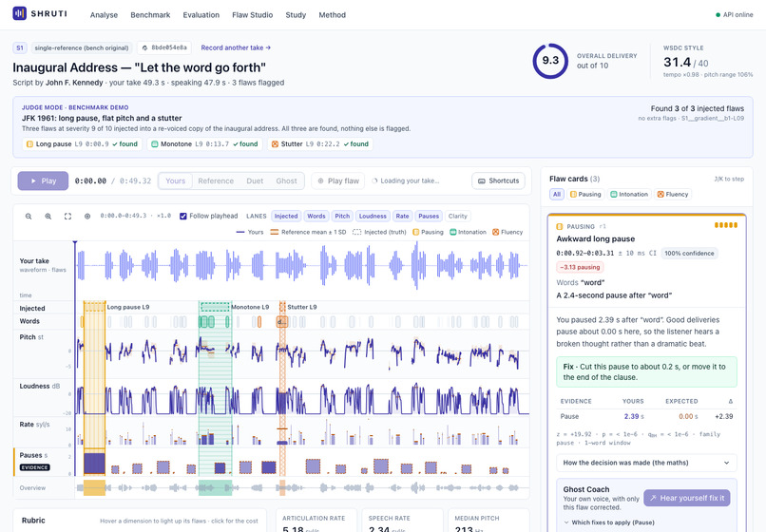The image size is (766, 532).
Task: Click the Pausing category icon on the flaw card
Action: click(x=560, y=227)
